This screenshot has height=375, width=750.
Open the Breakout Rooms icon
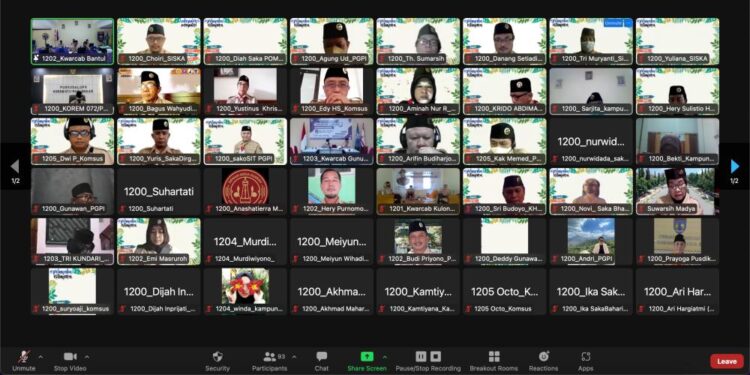point(494,357)
